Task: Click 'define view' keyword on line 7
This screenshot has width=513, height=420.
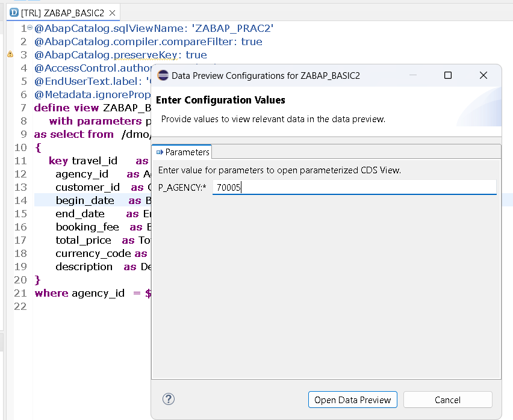Action: tap(67, 108)
